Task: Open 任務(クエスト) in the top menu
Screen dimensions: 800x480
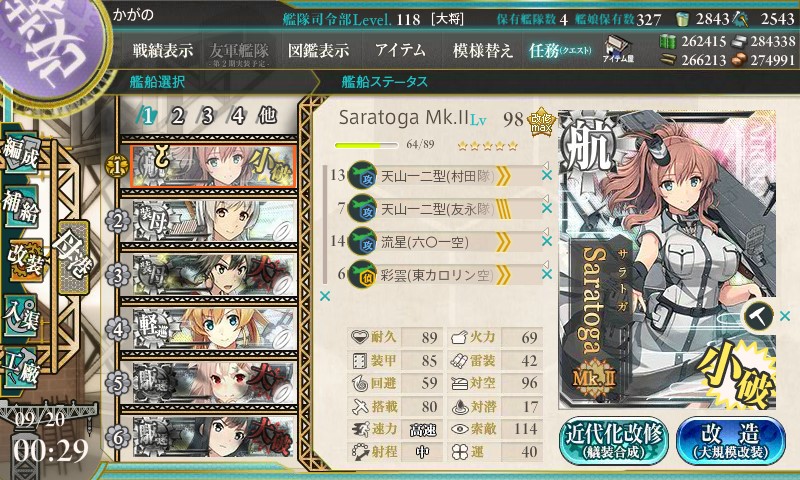Action: (560, 50)
